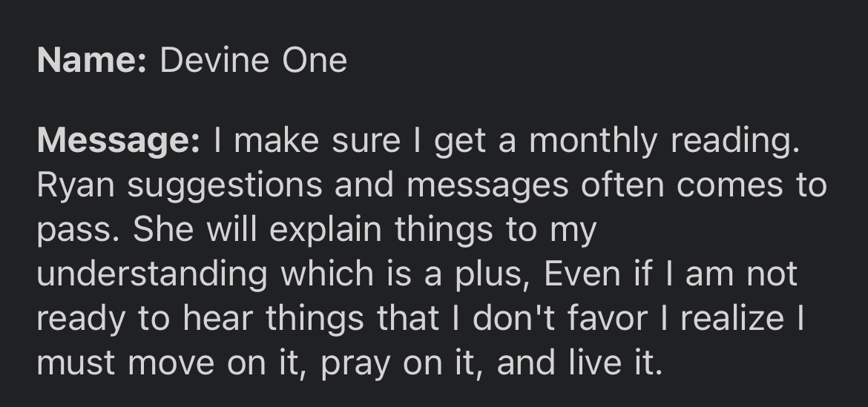Click the word "monthly" in the message

(594, 140)
